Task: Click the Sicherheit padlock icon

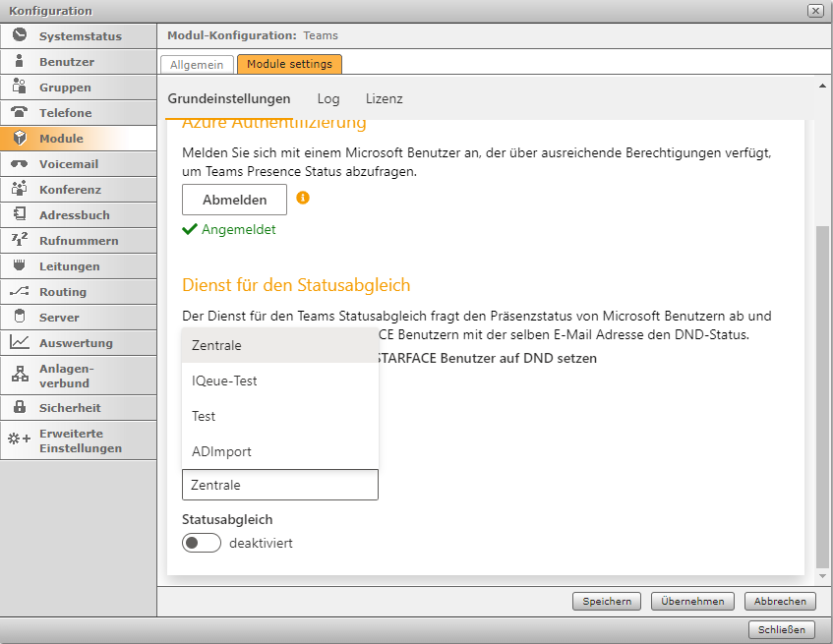Action: pyautogui.click(x=20, y=407)
